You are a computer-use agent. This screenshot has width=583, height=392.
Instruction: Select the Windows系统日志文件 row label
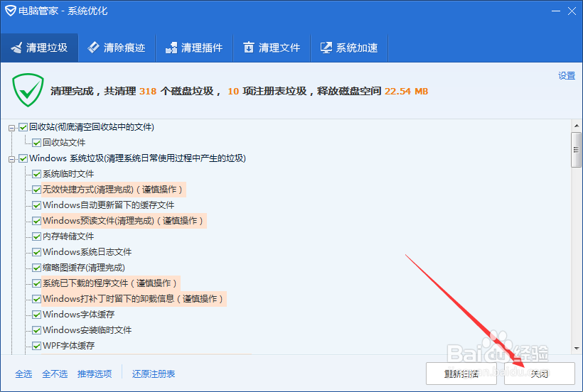(87, 252)
